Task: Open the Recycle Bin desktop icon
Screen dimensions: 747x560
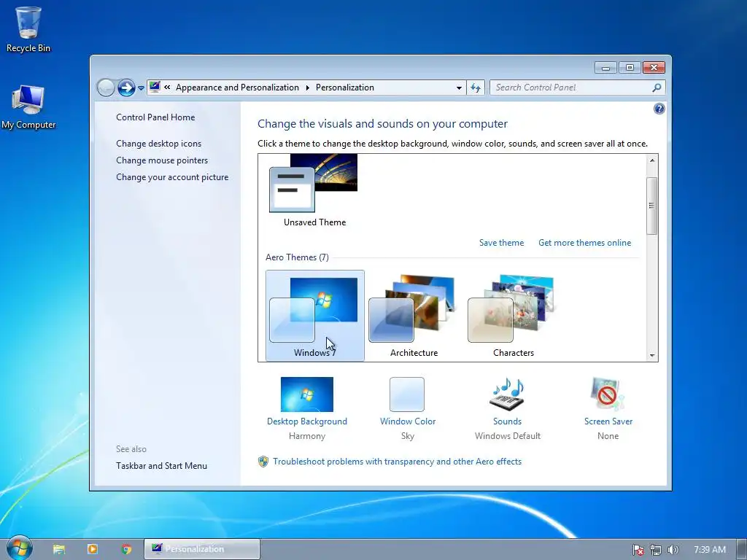Action: (x=28, y=28)
